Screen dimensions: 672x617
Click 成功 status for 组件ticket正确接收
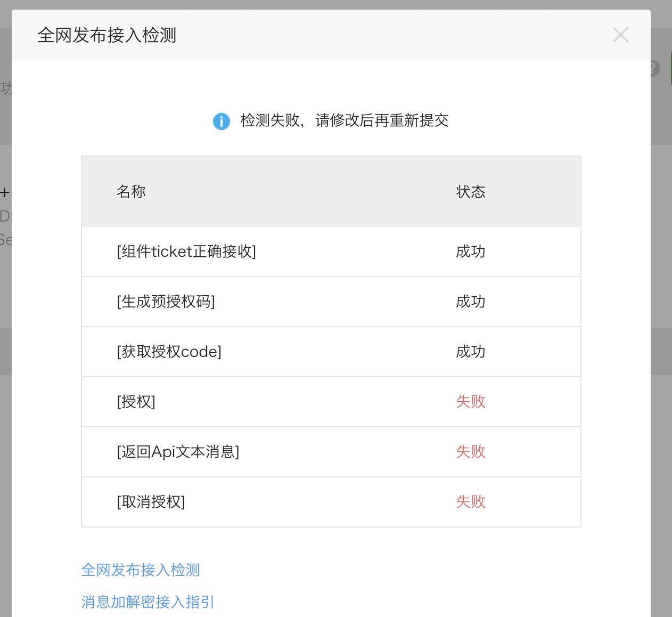tap(471, 251)
